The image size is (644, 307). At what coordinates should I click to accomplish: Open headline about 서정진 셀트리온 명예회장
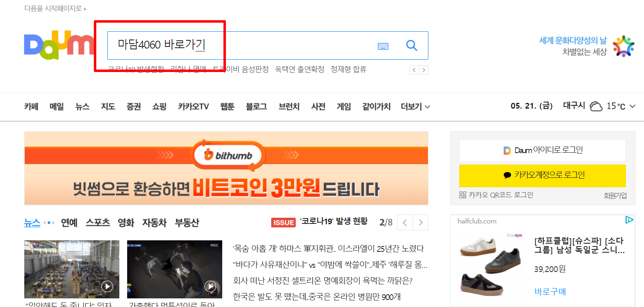pyautogui.click(x=323, y=281)
